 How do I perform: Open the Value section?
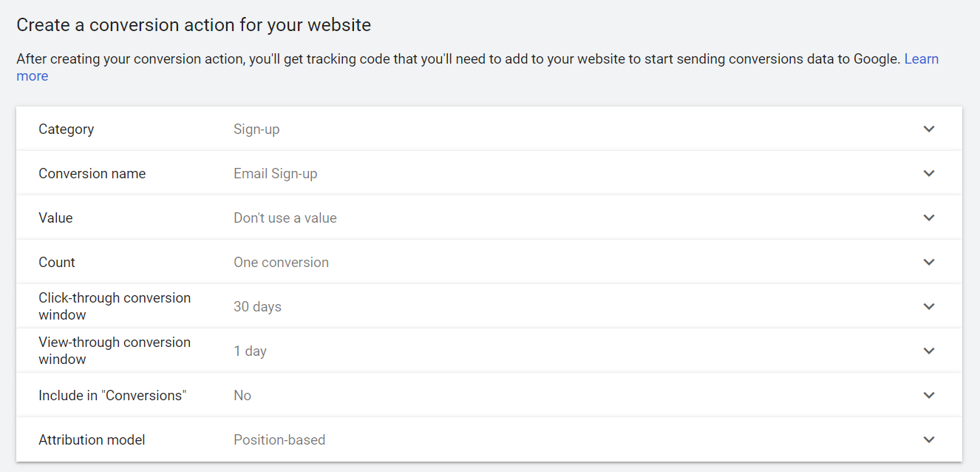(x=929, y=218)
